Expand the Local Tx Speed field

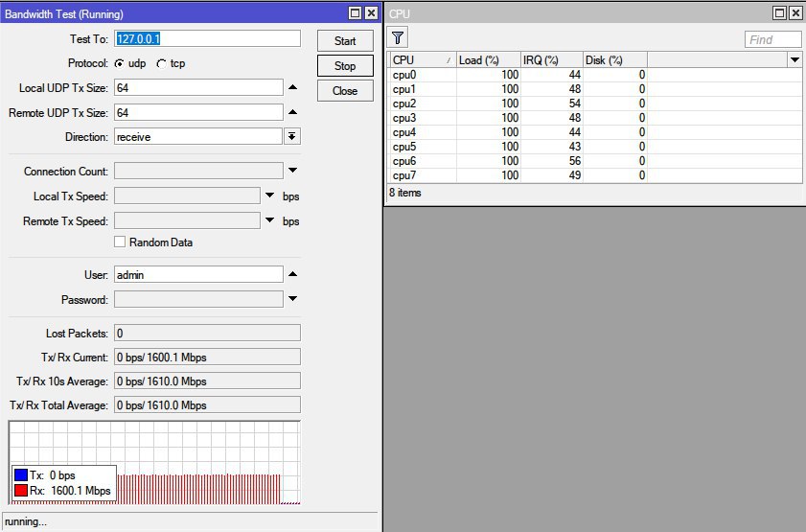pyautogui.click(x=270, y=196)
